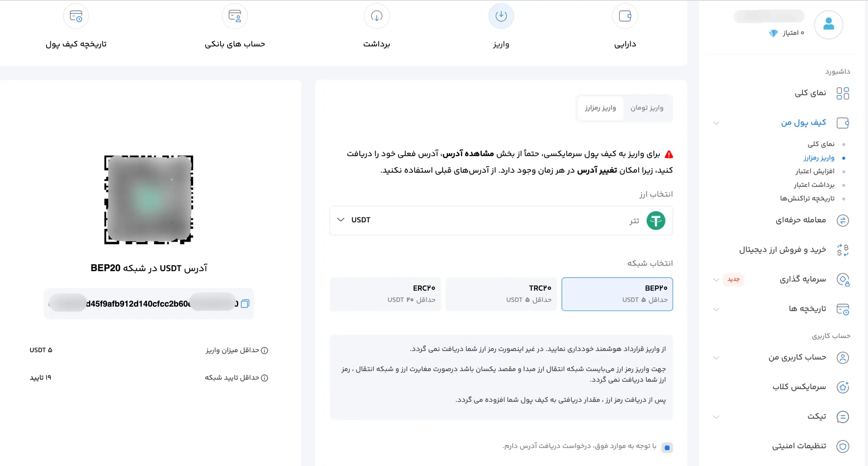
Task: Open the wallet history icon (تاریخچه کیف پول)
Action: click(76, 16)
